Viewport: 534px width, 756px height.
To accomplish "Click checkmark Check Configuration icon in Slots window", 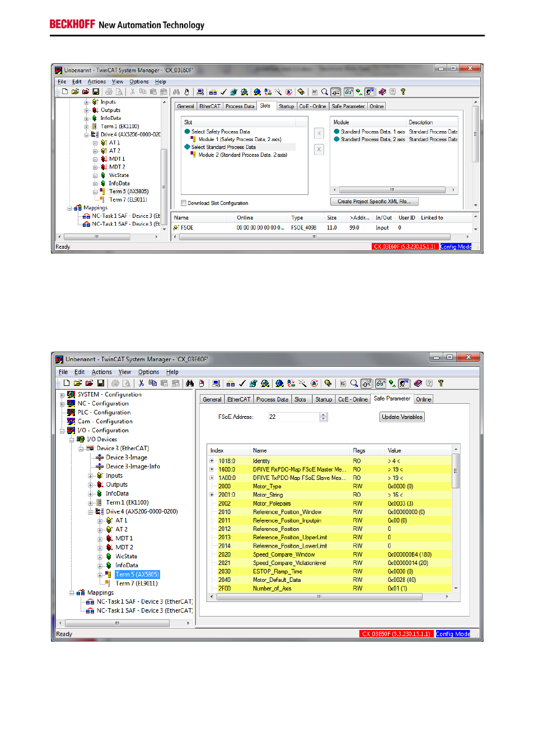I will (x=224, y=92).
